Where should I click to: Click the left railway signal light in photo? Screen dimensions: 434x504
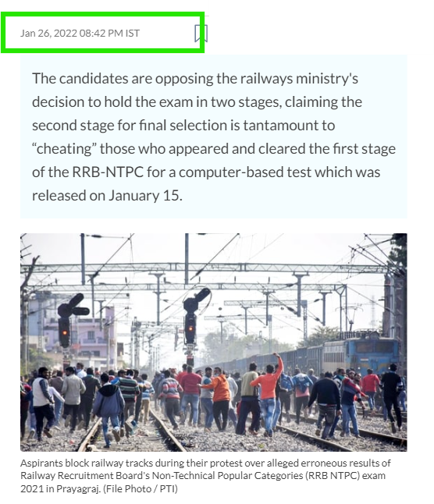pyautogui.click(x=65, y=332)
